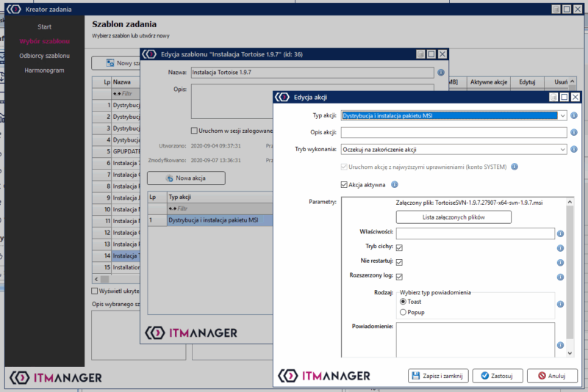The height and width of the screenshot is (392, 588).
Task: Click Lista załączonych plików button
Action: click(453, 217)
